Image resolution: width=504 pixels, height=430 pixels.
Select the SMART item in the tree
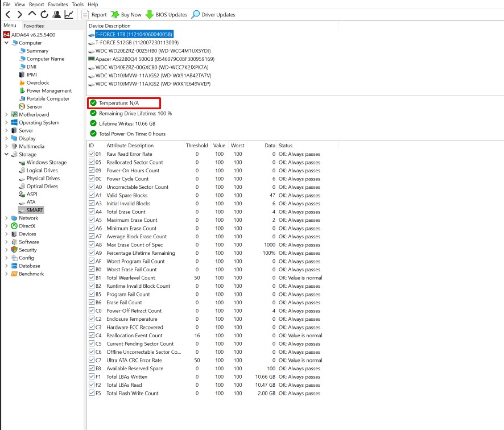pyautogui.click(x=35, y=210)
